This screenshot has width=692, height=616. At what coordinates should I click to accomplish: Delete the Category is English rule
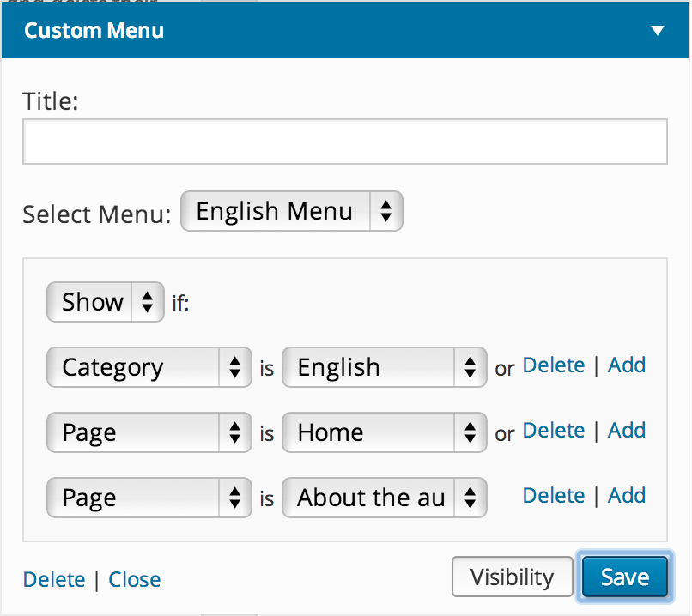point(553,365)
